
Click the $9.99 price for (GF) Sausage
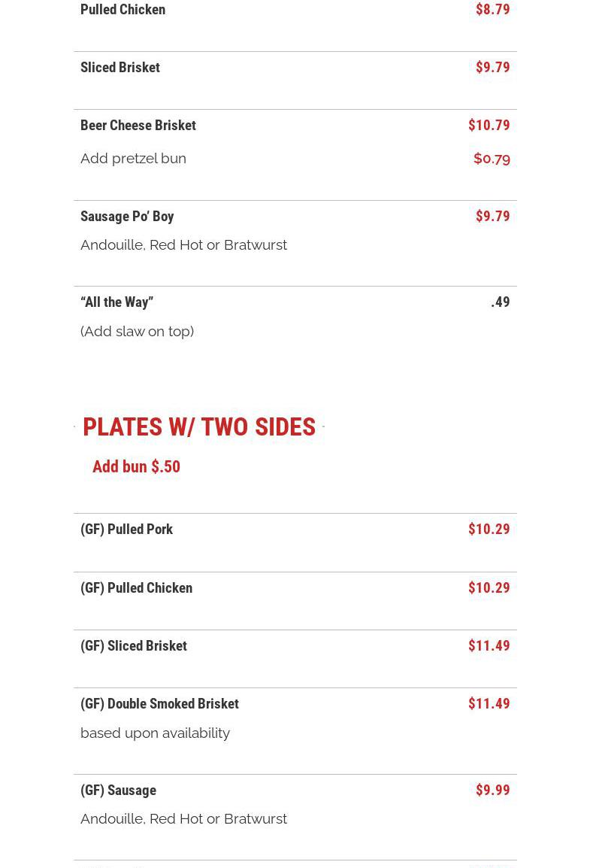[492, 791]
